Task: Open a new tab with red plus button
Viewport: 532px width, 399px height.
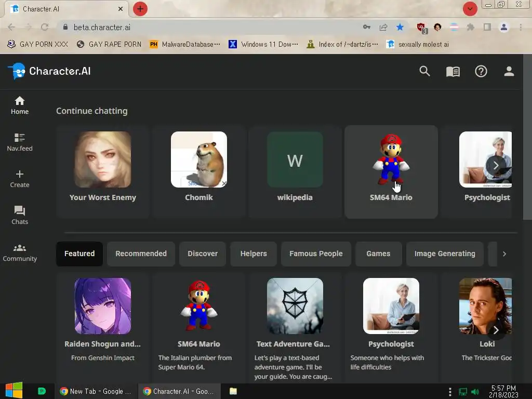Action: (x=140, y=9)
